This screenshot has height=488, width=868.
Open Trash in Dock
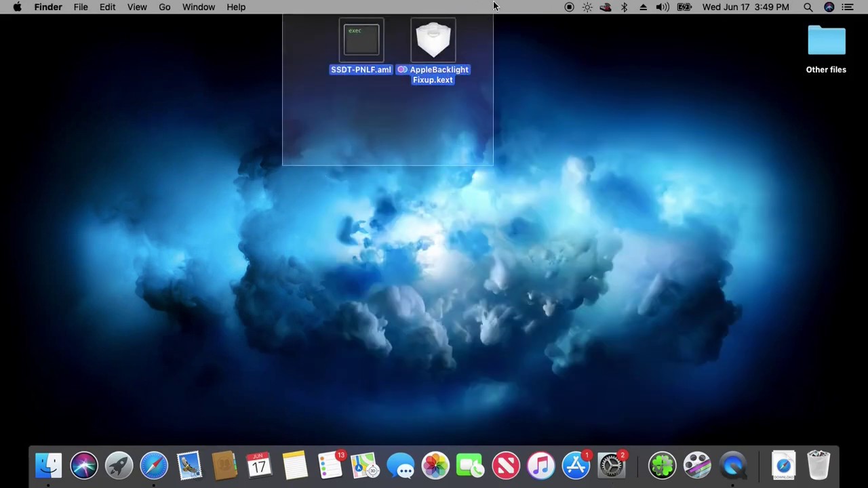tap(818, 466)
